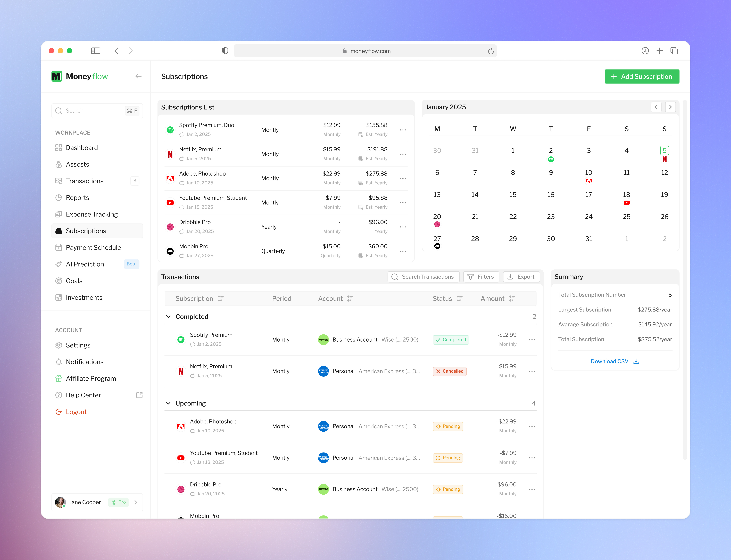Select the Dashboard icon in the sidebar
Screen dimensions: 731x560
pos(59,147)
